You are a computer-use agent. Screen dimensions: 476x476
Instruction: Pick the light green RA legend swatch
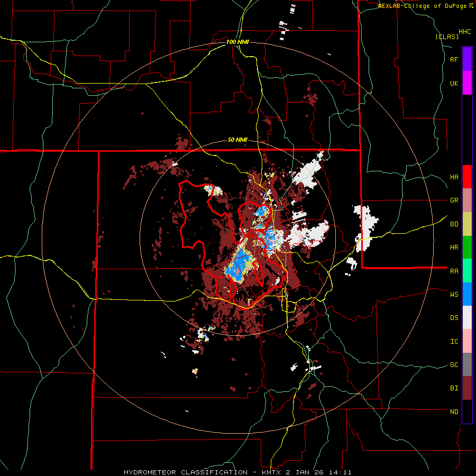(467, 271)
